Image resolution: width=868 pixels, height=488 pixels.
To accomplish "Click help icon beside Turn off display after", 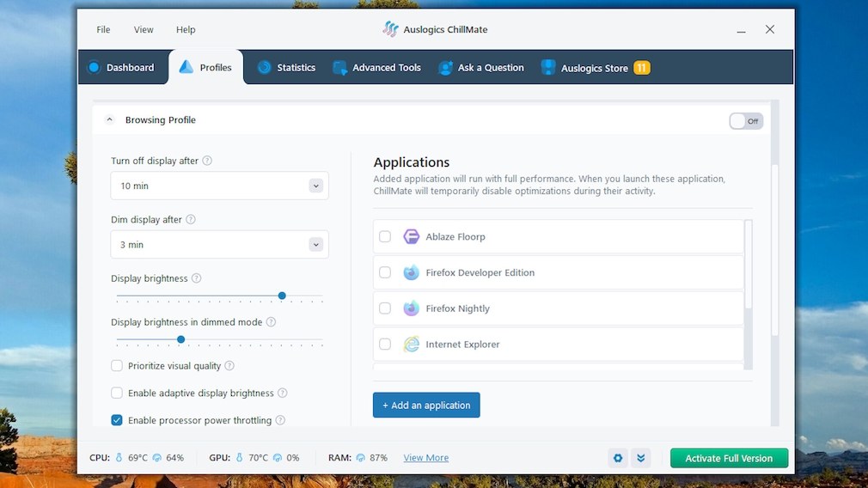I will pyautogui.click(x=207, y=161).
